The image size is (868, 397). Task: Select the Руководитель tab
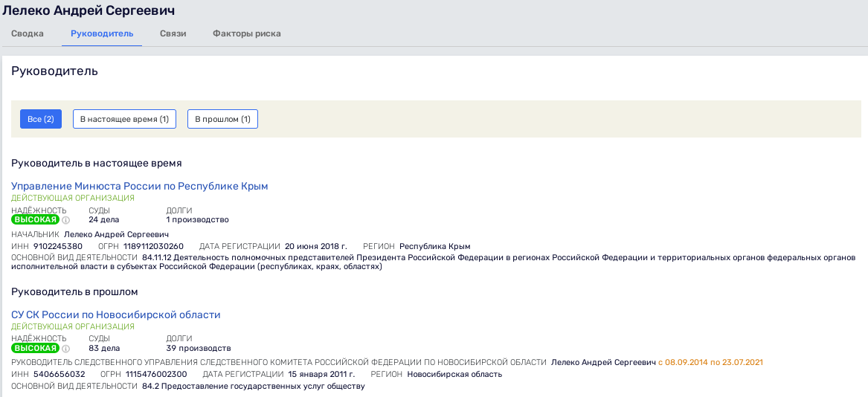pyautogui.click(x=102, y=33)
